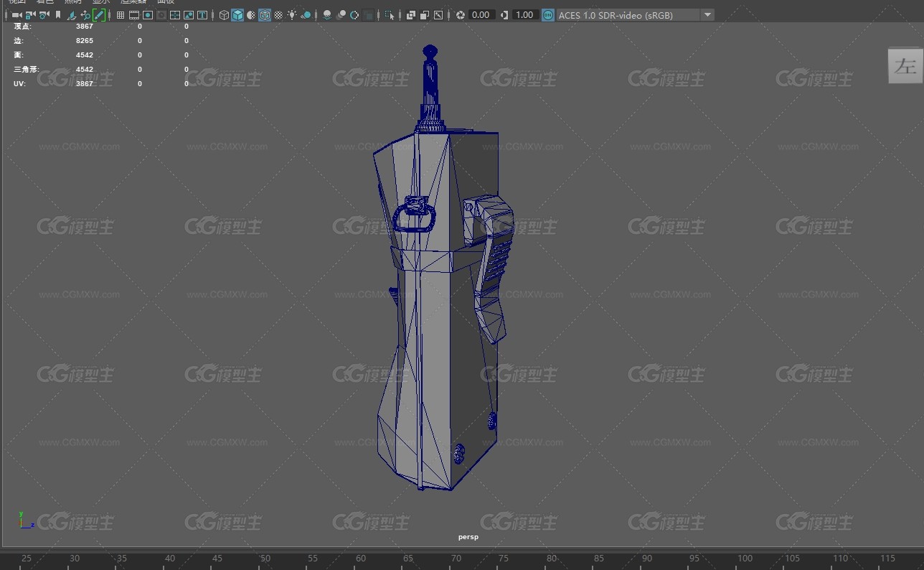Toggle the View Transform ON button
The width and height of the screenshot is (924, 570).
(x=548, y=15)
